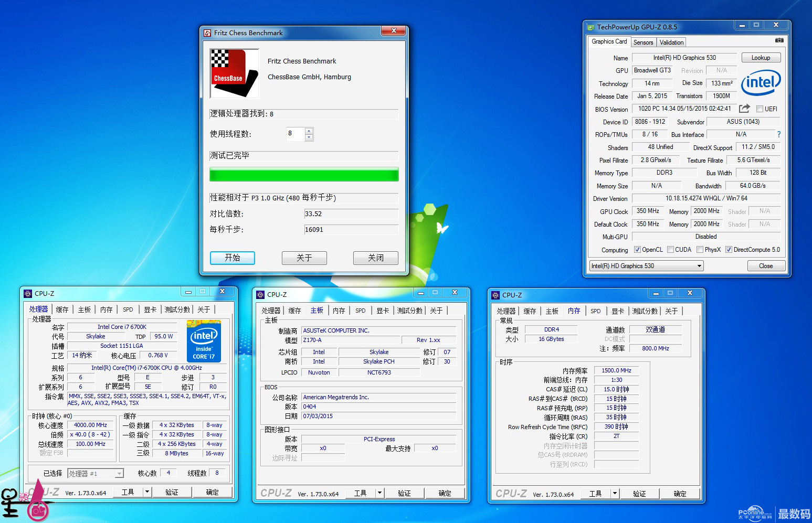Image resolution: width=812 pixels, height=523 pixels.
Task: Click the memory size value 16 GBytes
Action: coord(551,339)
